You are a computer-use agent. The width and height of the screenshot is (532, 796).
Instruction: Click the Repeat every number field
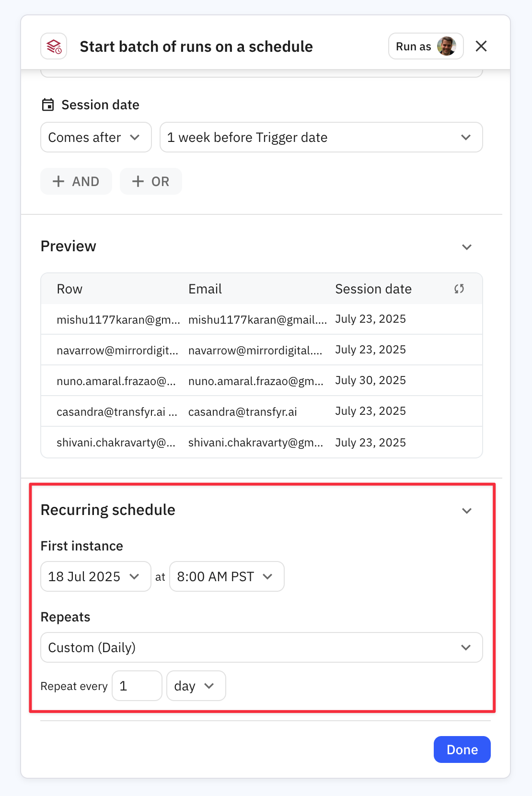pos(137,686)
